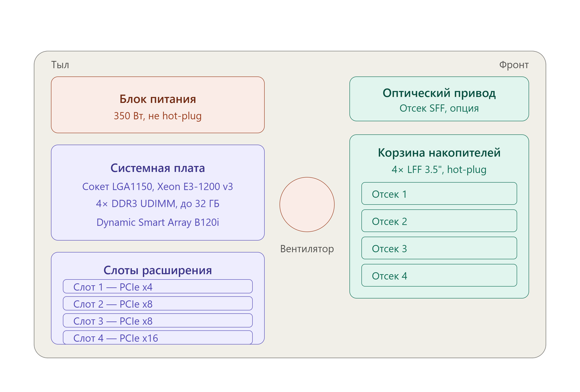Choose Слот 3 — PCIe x8 row
This screenshot has width=580, height=392.
coord(158,320)
